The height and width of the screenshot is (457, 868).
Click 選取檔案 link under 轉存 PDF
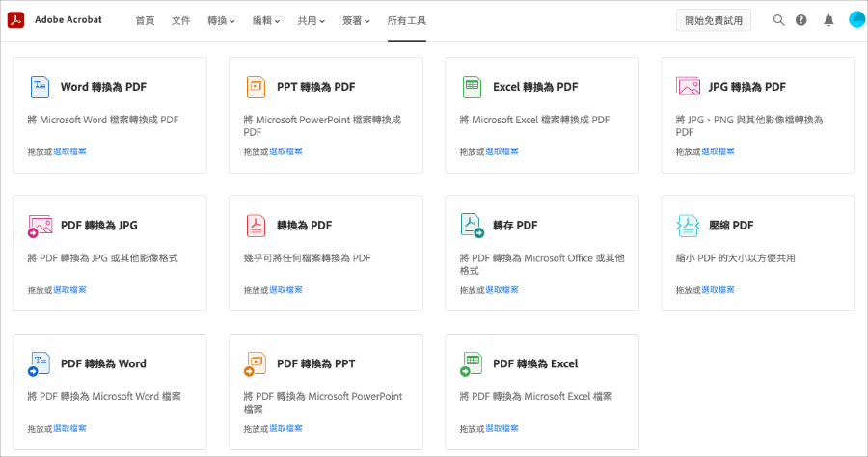tap(502, 290)
